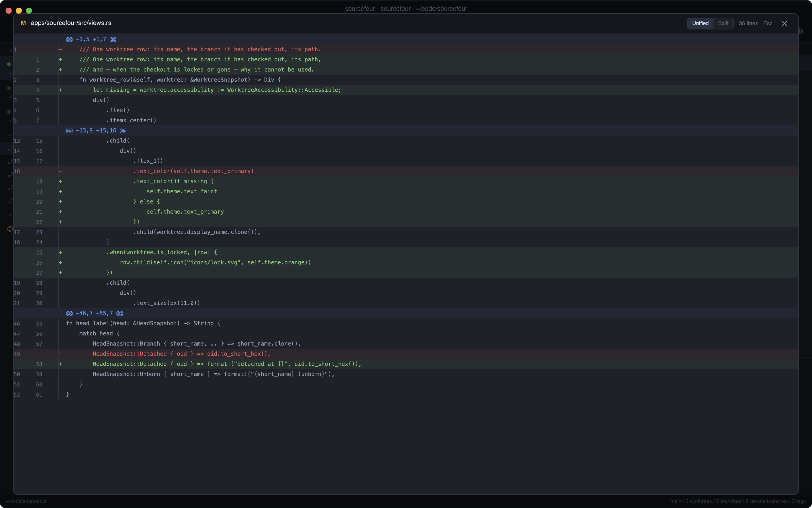812x508 pixels.
Task: Click the 'fn head_label(head: &HeadSnapshot)' line
Action: pos(406,323)
